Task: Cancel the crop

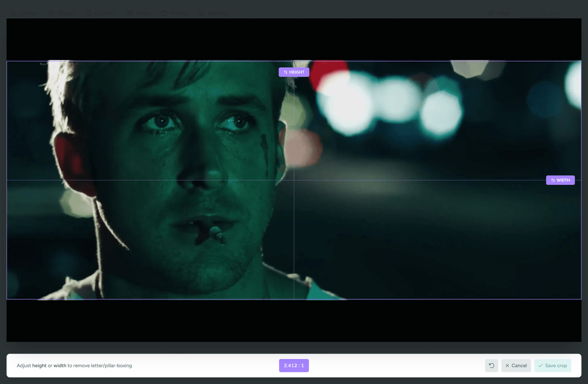Action: click(516, 365)
